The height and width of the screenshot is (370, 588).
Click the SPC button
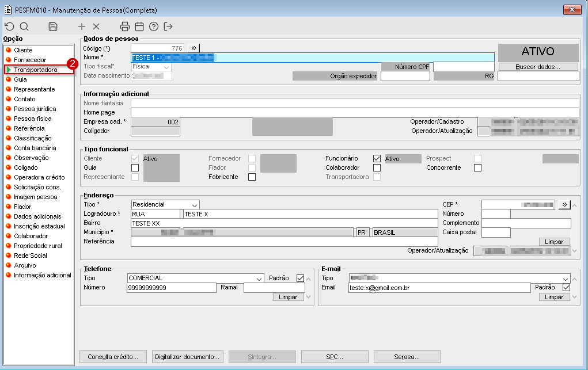pyautogui.click(x=335, y=357)
